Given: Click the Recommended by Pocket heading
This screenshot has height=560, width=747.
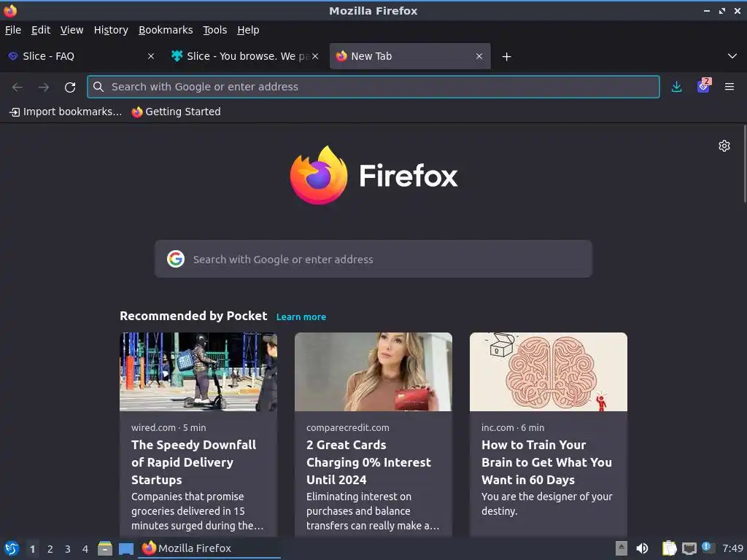Looking at the screenshot, I should tap(193, 316).
